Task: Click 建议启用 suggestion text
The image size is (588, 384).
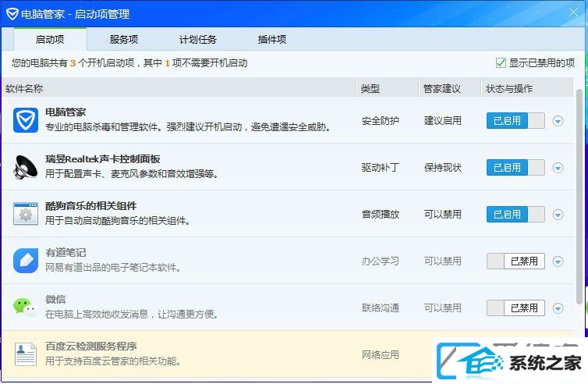Action: pos(442,121)
